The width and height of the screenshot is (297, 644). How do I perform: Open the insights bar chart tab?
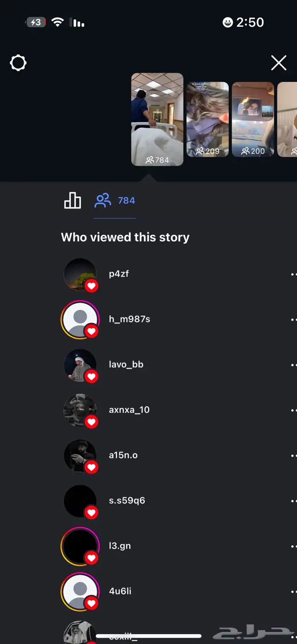click(73, 200)
